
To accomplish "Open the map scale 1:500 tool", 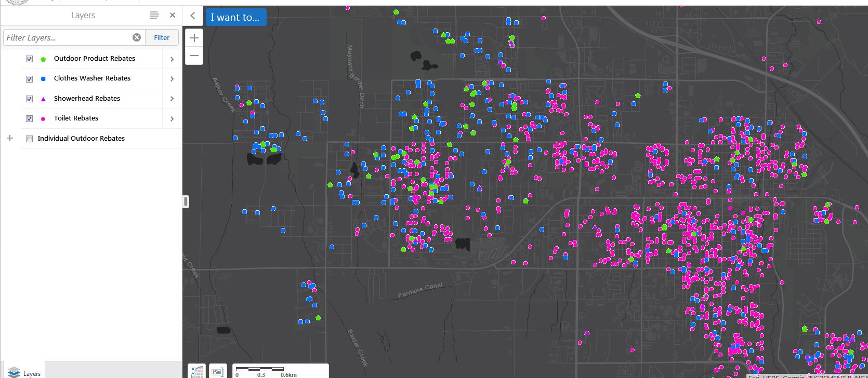I will (x=218, y=371).
